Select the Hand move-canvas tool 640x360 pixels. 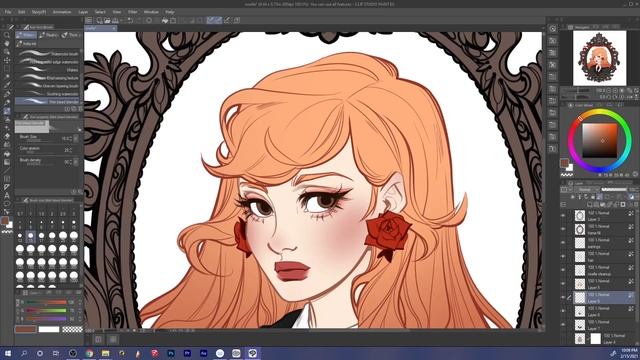(x=7, y=44)
